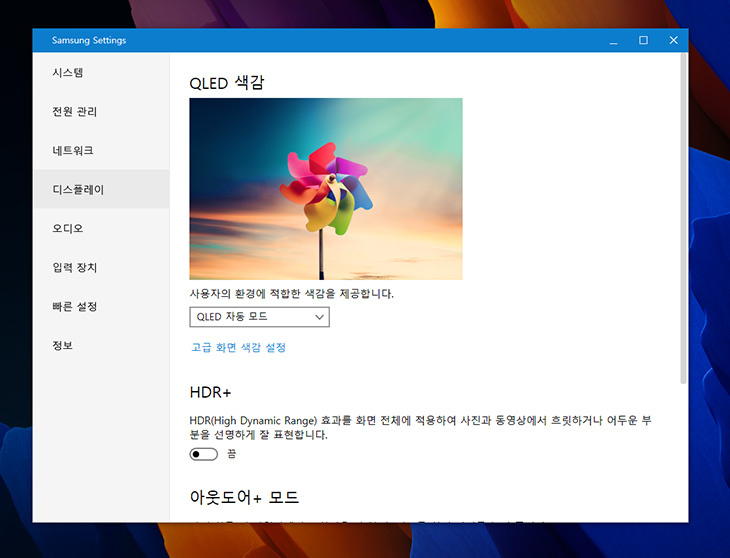This screenshot has width=730, height=558.
Task: Click the 사용자의 환경에 적합한 색감을 제공합니다 text
Action: coord(291,294)
